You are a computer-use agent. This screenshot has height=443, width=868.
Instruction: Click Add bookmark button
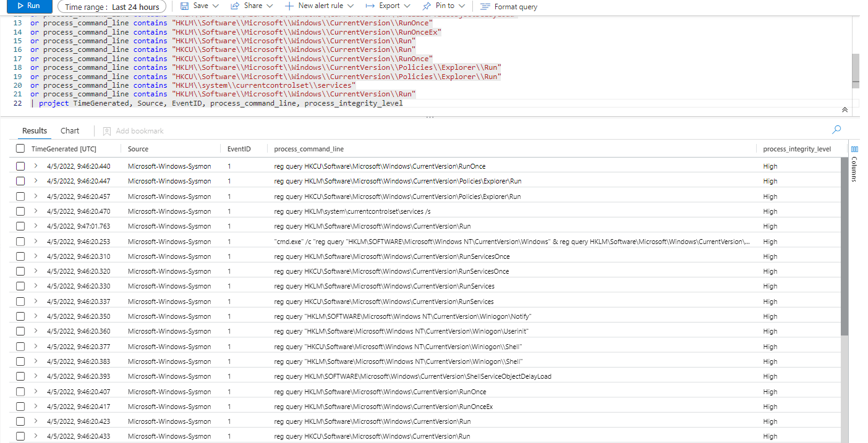click(133, 131)
